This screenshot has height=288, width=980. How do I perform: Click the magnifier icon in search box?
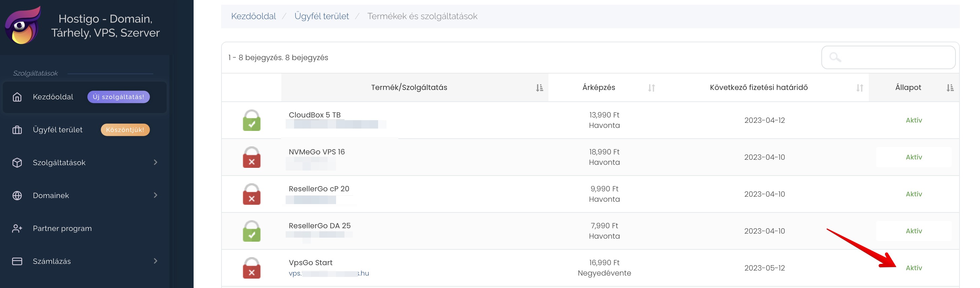click(x=835, y=57)
